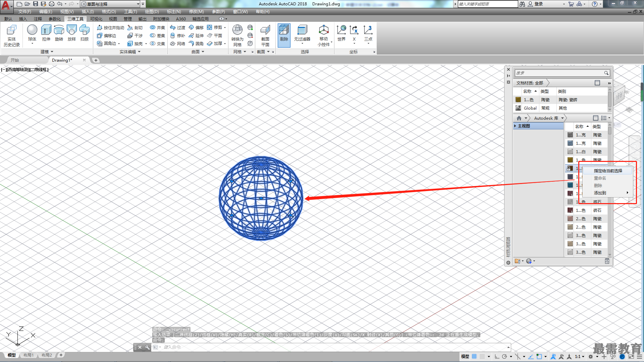Click 按住并拖动 presspull tool

pos(110,27)
